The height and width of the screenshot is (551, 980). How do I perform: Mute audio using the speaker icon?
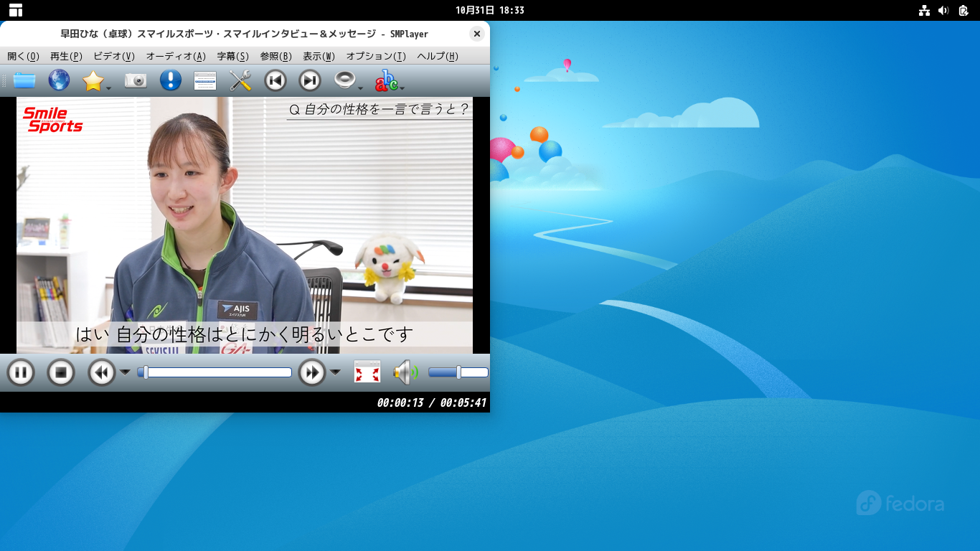(x=404, y=372)
